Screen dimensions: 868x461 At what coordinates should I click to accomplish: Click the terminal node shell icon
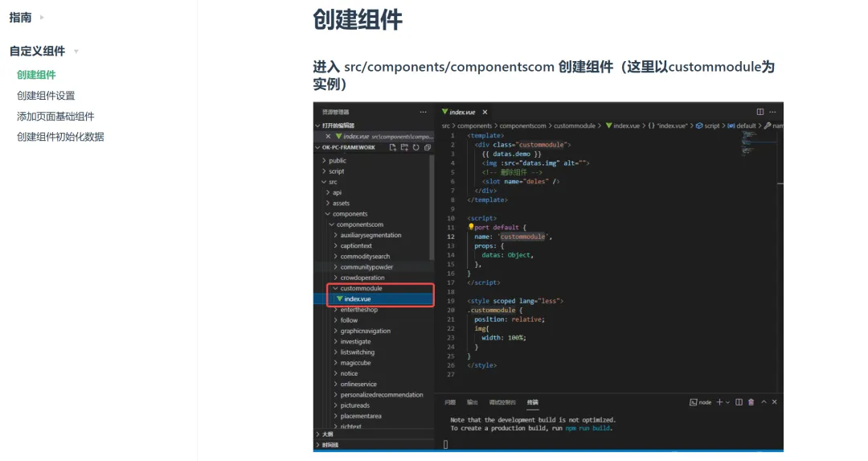pos(693,402)
